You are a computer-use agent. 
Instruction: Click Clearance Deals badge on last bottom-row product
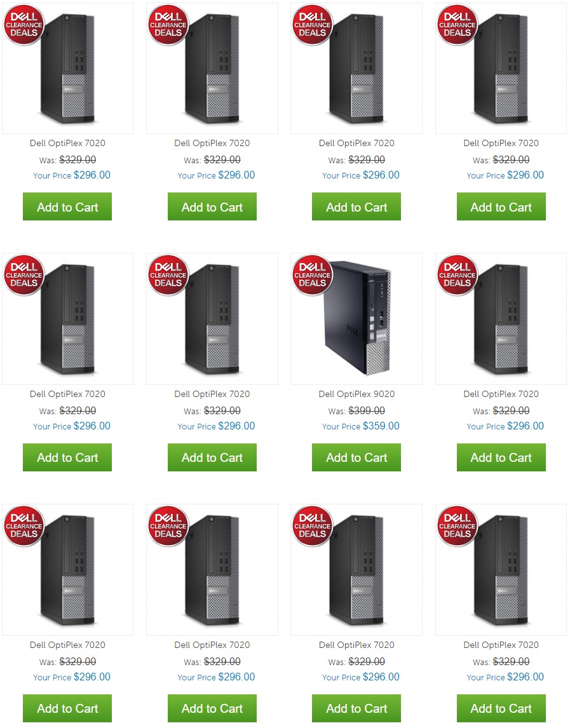(x=457, y=526)
